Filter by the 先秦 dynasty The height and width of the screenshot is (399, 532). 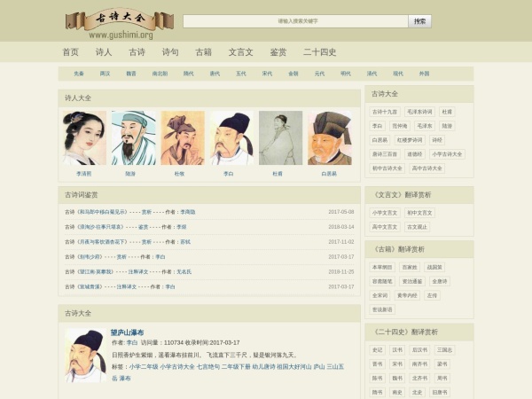coord(79,74)
